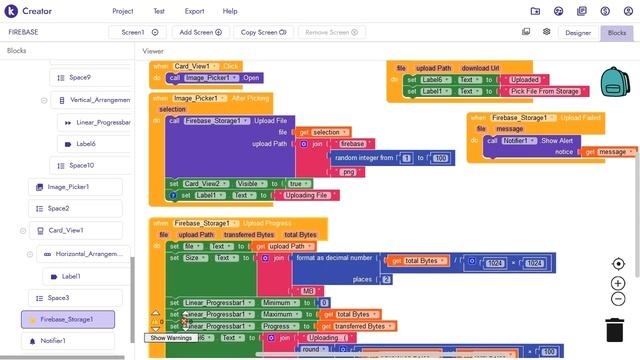This screenshot has height=360, width=640.
Task: Center the workspace with the target icon
Action: pos(618,264)
